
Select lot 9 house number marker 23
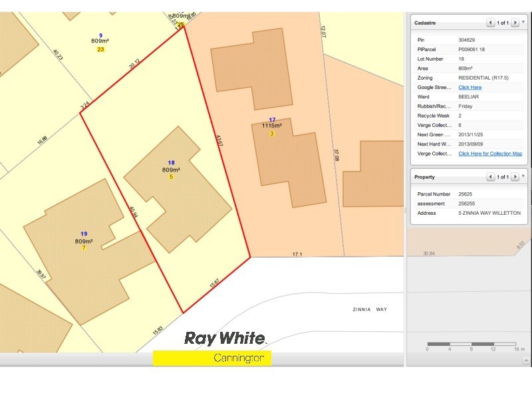100,49
